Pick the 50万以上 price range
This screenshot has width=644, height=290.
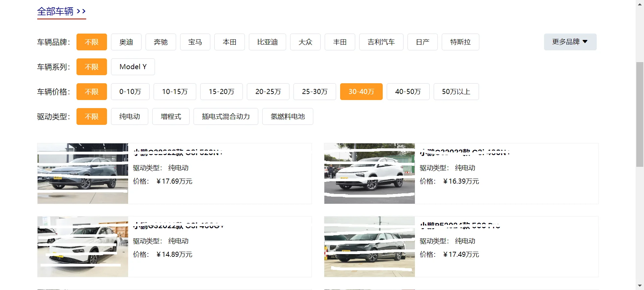[456, 92]
